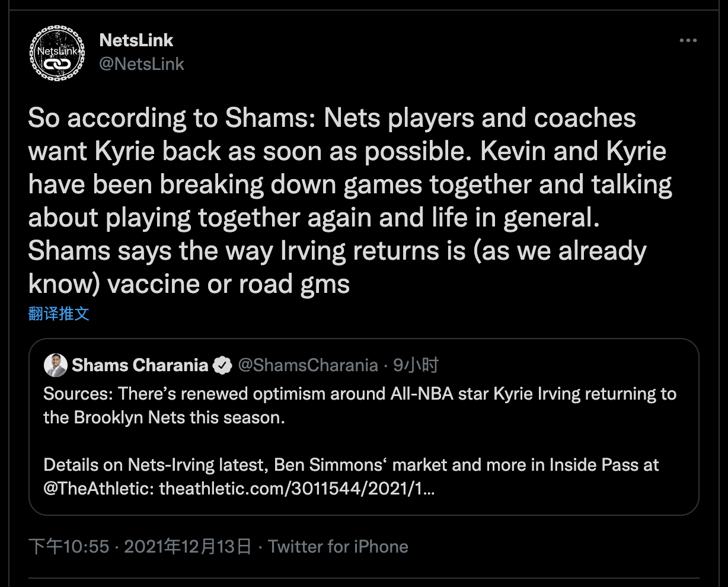This screenshot has width=728, height=587.
Task: Click "the Brooklyn Nets this season." text
Action: [164, 417]
